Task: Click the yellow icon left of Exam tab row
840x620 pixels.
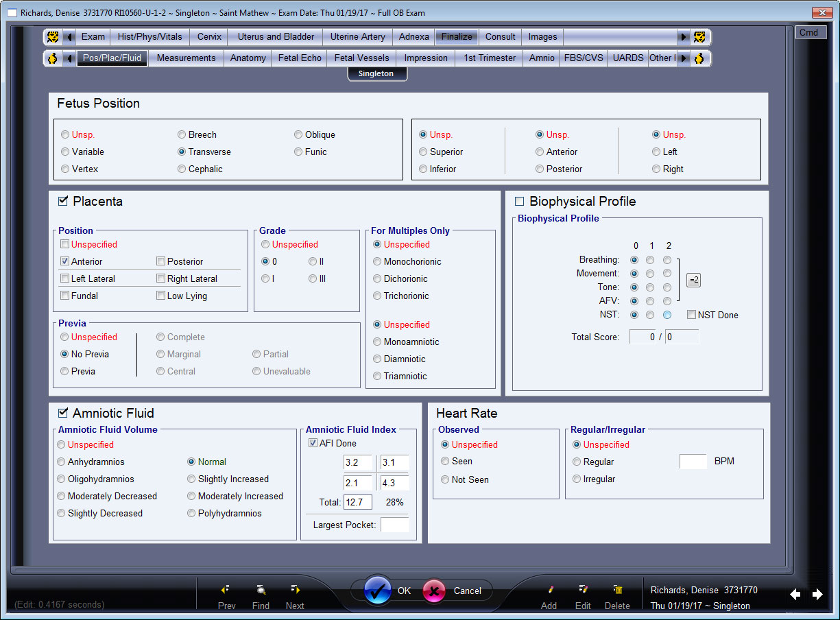Action: (52, 37)
